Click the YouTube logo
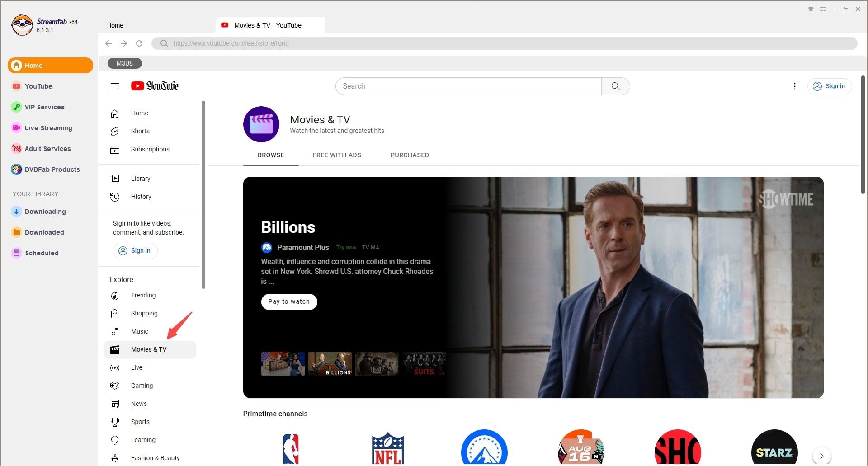Screen dimensions: 868x466 (155, 86)
